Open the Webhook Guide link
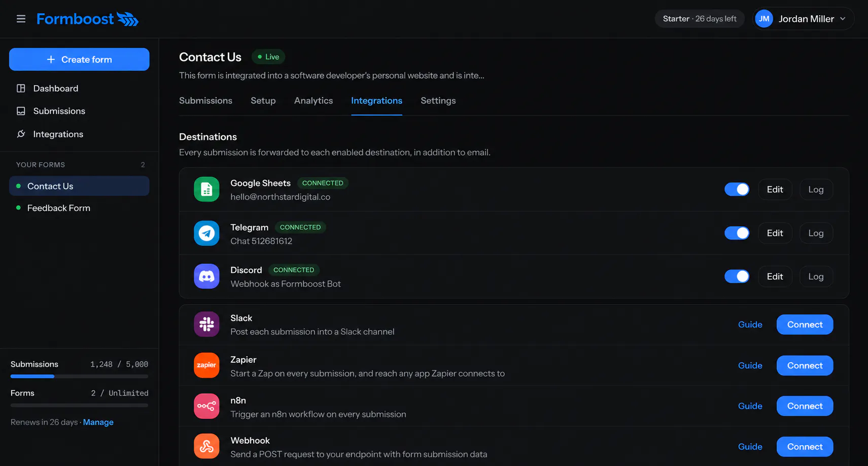868x466 pixels. (x=750, y=447)
